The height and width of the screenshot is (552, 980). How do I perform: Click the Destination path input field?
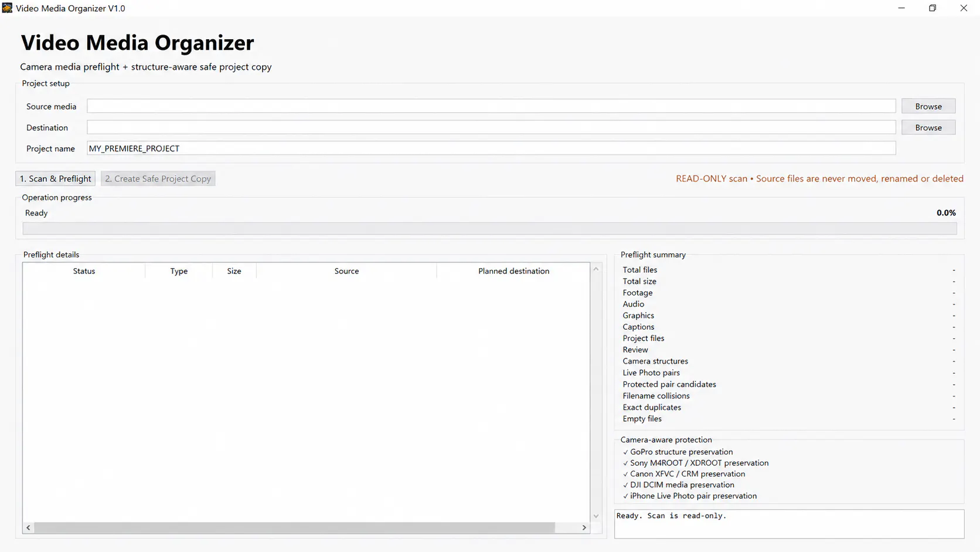point(491,127)
